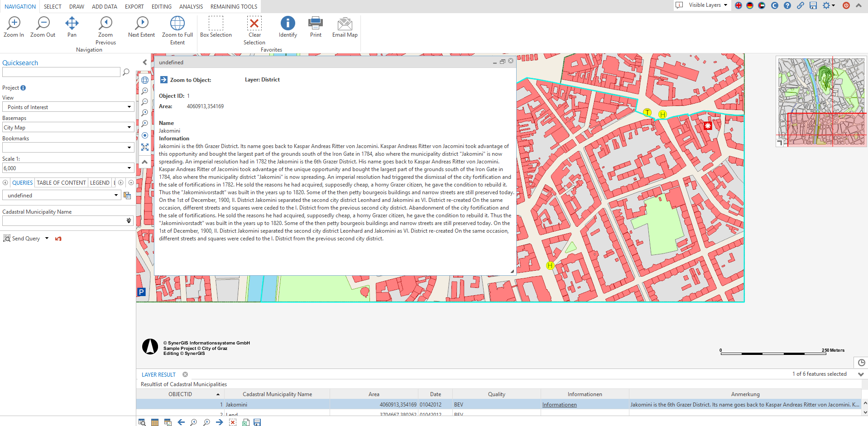Click the Clear Selection icon

click(254, 24)
